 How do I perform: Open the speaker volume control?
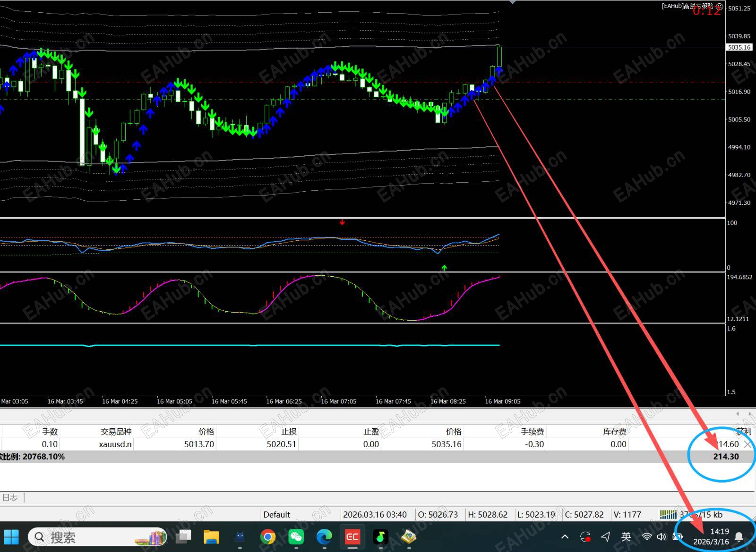coord(661,536)
